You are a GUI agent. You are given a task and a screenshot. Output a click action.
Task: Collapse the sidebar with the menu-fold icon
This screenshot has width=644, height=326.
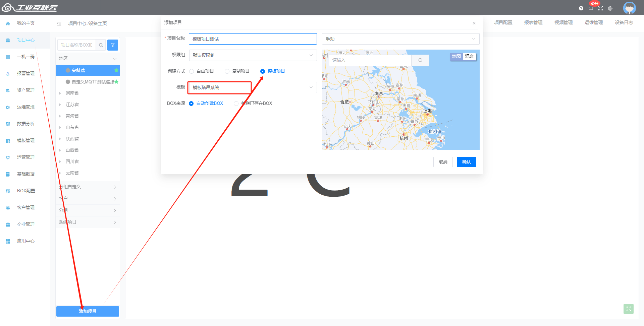tap(59, 23)
